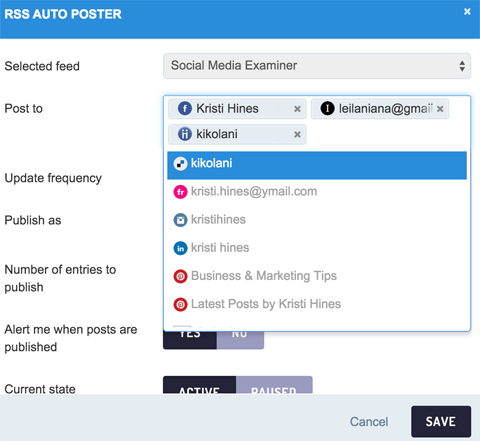Viewport: 480px width, 441px height.
Task: Set alert toggle to NO
Action: (240, 340)
